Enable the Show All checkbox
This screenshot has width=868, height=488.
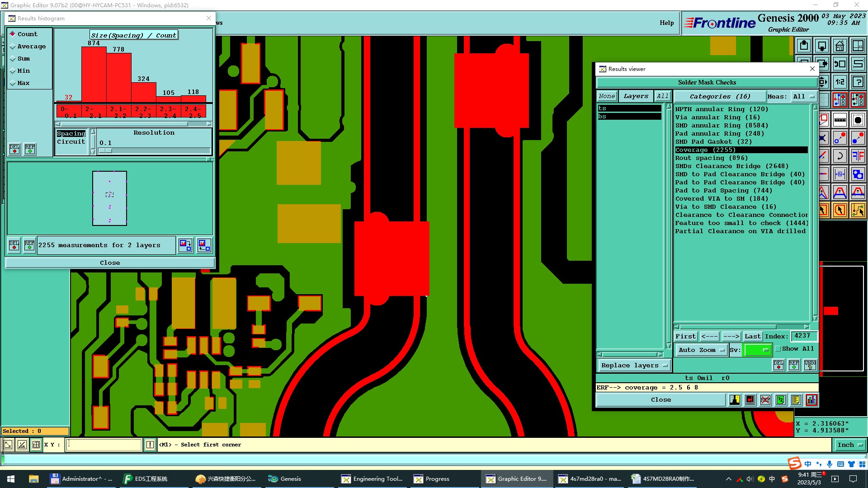pos(778,349)
